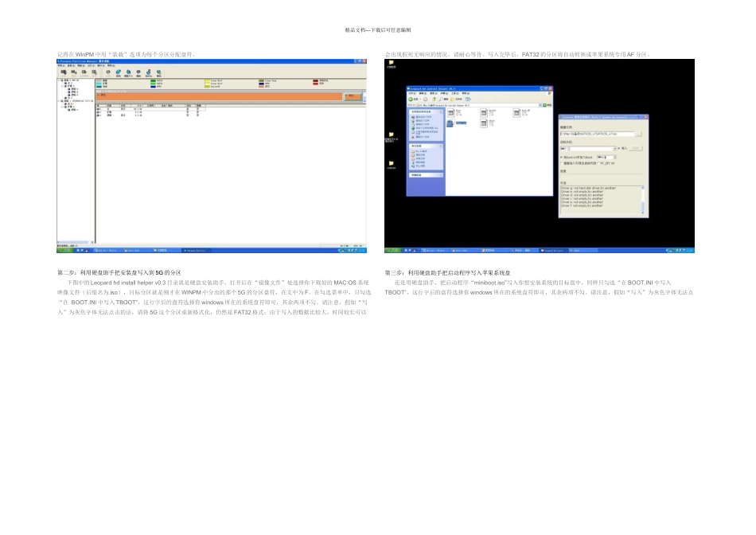756x535 pixels.
Task: Click the Resize (调整大小) icon in Partition Manager toolbar
Action: 128,72
